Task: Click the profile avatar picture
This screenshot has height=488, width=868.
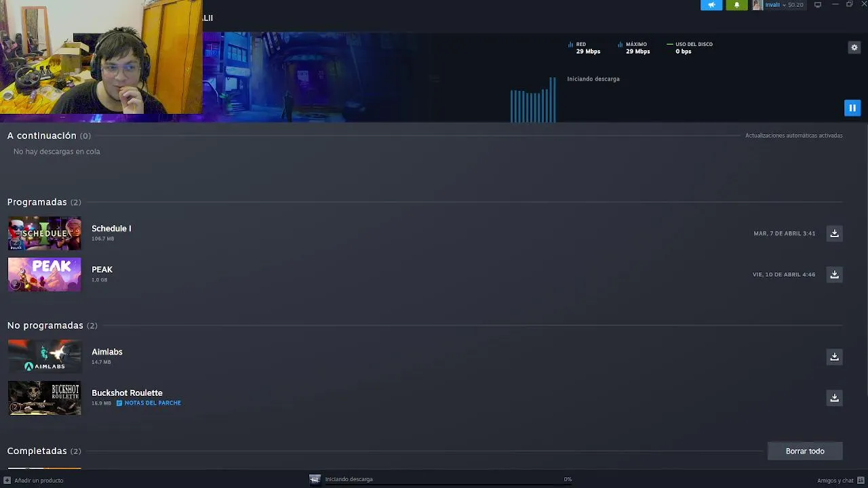Action: pos(757,5)
